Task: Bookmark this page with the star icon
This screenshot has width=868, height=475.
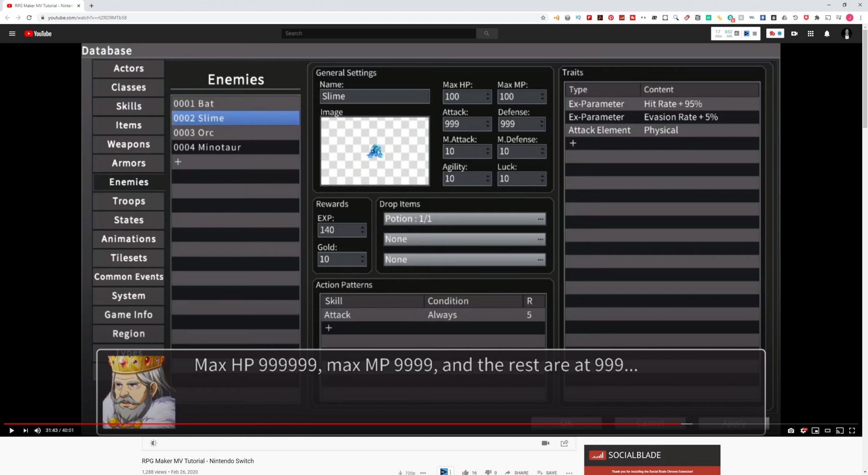Action: coord(543,17)
